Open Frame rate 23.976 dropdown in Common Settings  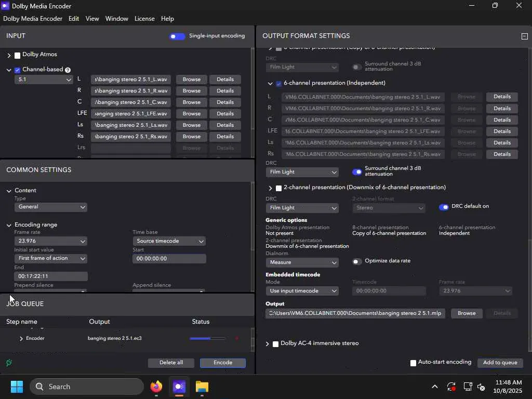click(x=50, y=241)
